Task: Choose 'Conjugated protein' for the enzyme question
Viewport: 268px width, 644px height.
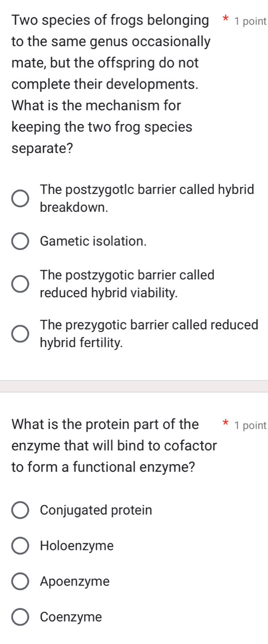Action: [x=19, y=510]
